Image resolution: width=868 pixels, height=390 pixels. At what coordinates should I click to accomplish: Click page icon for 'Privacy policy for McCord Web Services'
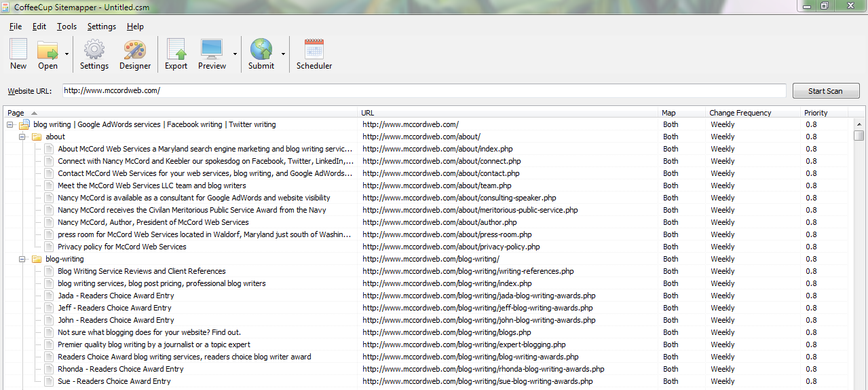(x=49, y=247)
